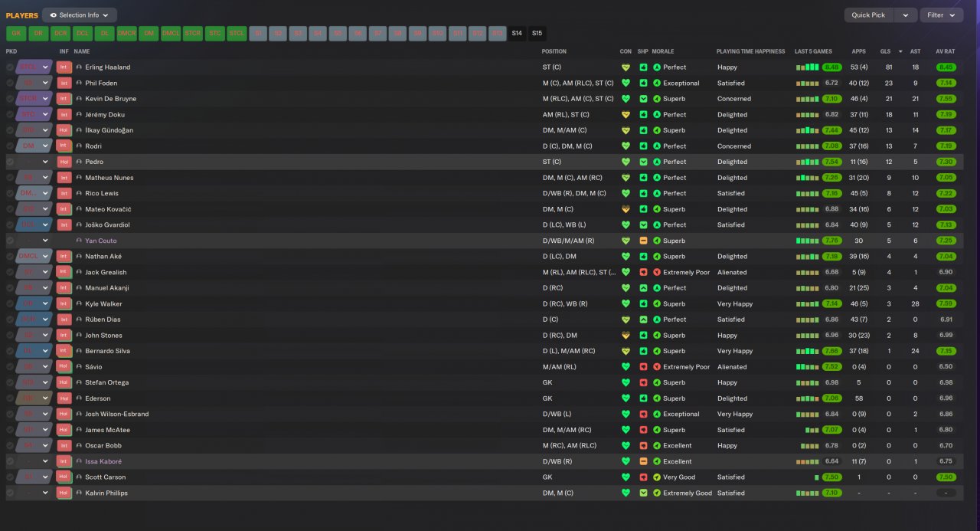The width and height of the screenshot is (980, 531).
Task: Toggle the pick circle for Erling Haaland
Action: coord(10,67)
